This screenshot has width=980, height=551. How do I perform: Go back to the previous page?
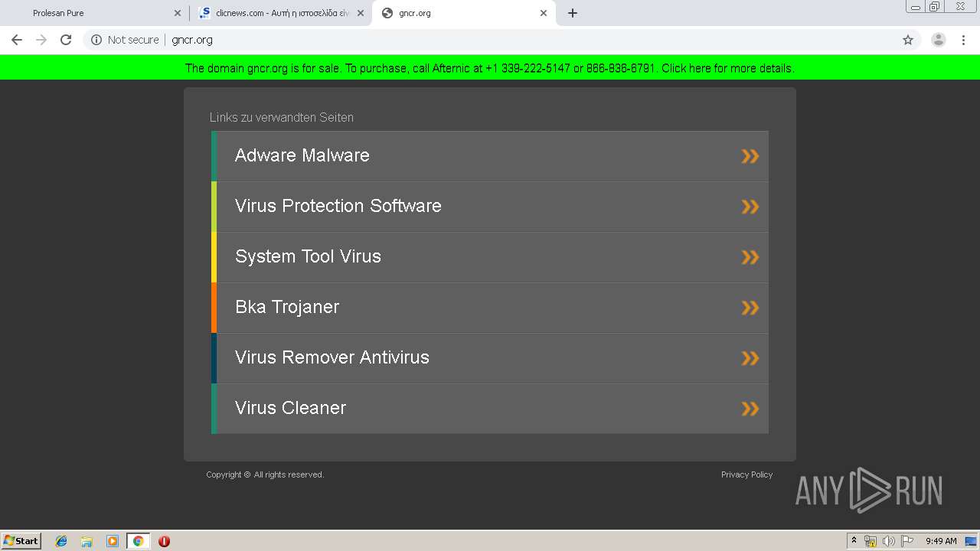pos(17,40)
